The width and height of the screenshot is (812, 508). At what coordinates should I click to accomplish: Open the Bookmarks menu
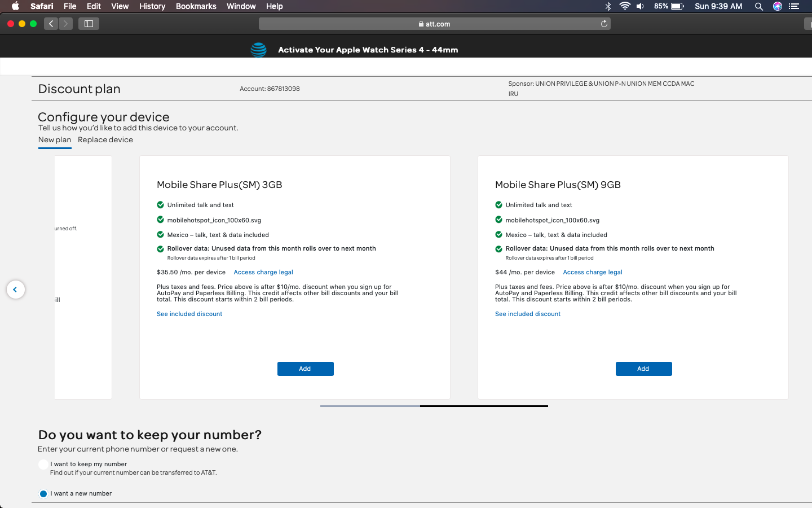click(x=196, y=6)
